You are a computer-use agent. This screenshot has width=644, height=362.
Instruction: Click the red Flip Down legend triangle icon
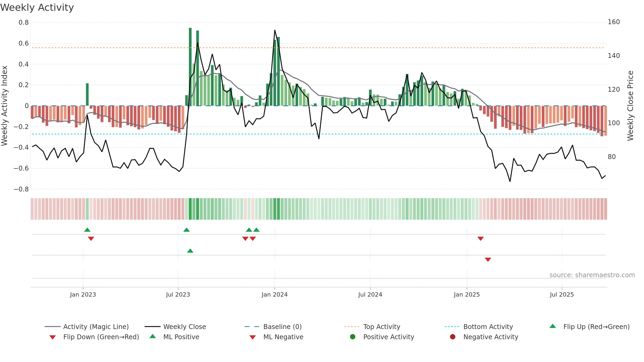tap(53, 337)
